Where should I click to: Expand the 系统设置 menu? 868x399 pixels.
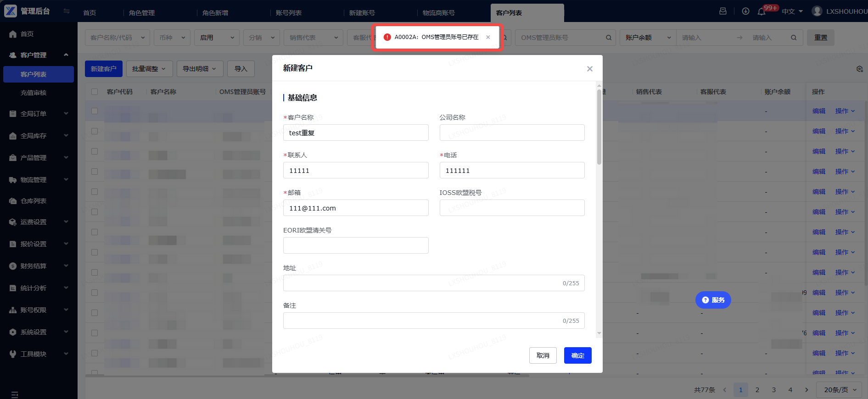pyautogui.click(x=39, y=332)
